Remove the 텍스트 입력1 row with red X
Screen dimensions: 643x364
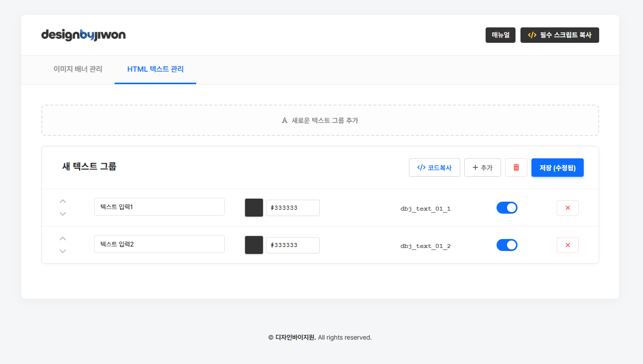567,208
